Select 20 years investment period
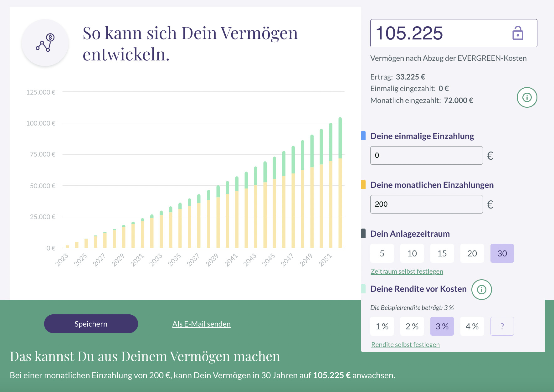This screenshot has width=554, height=392. [x=472, y=253]
